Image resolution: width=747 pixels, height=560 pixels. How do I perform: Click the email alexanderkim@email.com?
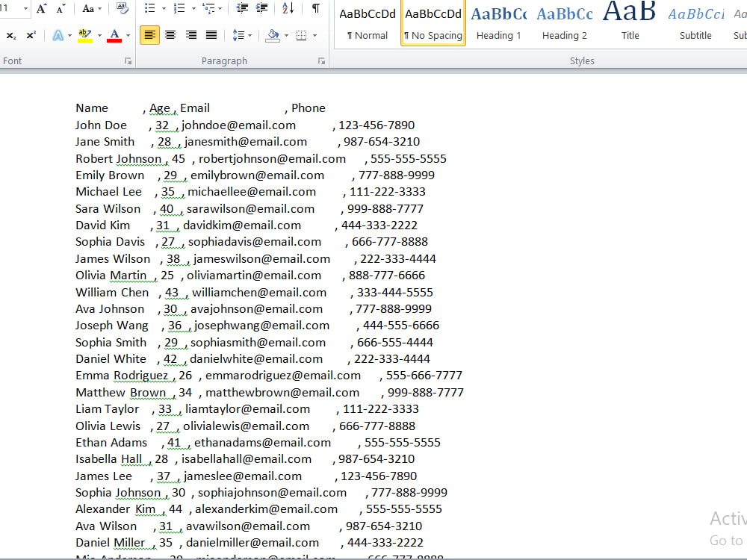click(x=267, y=509)
